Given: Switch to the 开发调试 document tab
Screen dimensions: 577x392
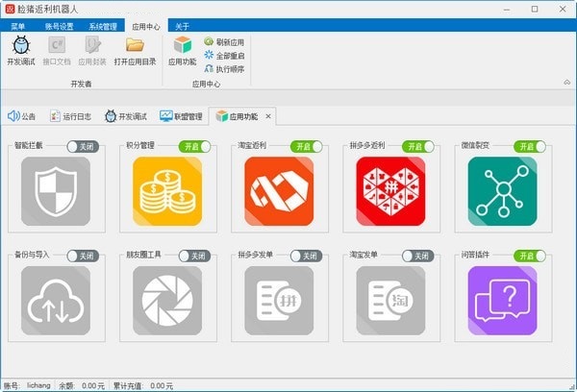Looking at the screenshot, I should click(x=126, y=116).
